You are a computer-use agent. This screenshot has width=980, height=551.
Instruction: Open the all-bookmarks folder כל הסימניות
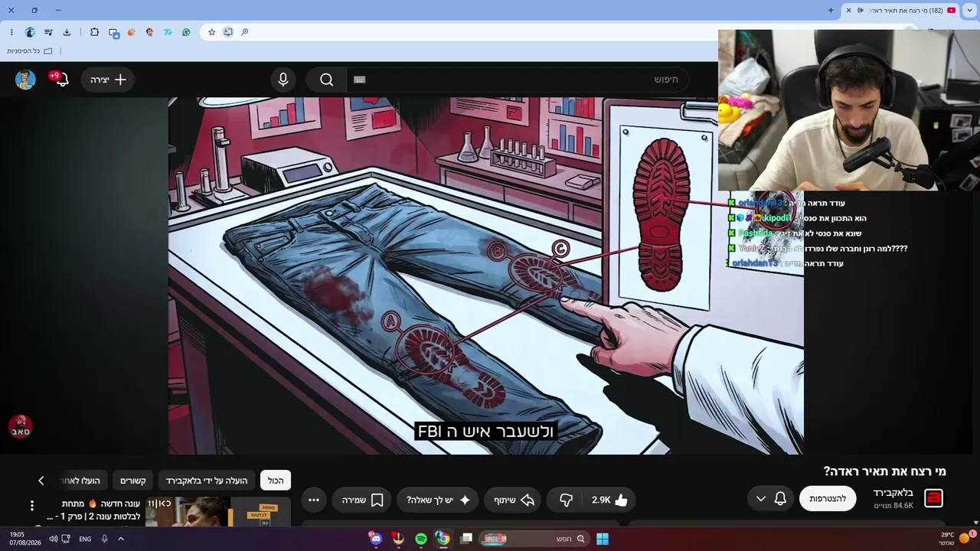point(30,51)
